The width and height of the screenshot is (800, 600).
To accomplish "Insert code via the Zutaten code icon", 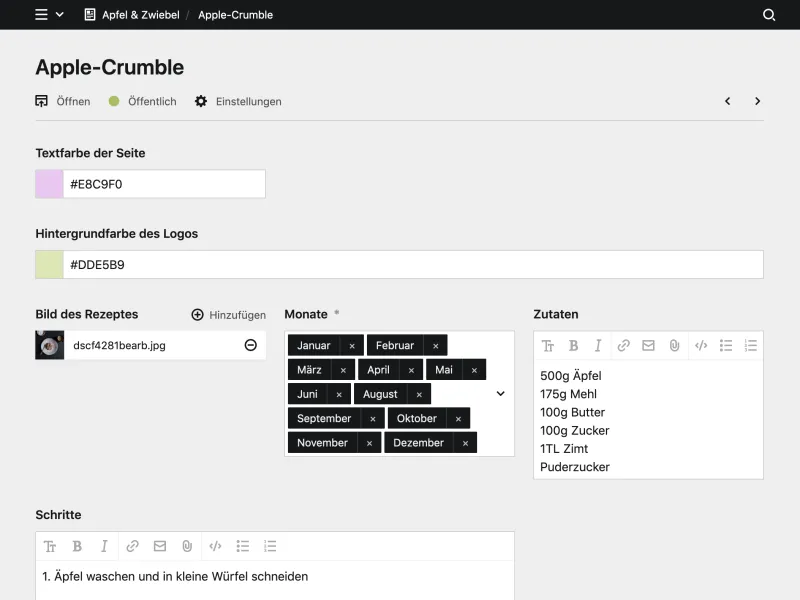I will pos(700,346).
